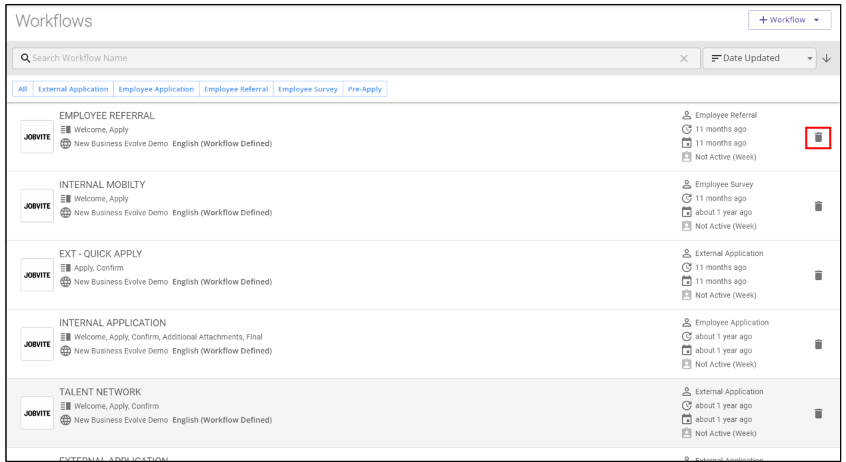This screenshot has height=462, width=846.
Task: Open the TALENT NETWORK workflow title
Action: [x=100, y=392]
